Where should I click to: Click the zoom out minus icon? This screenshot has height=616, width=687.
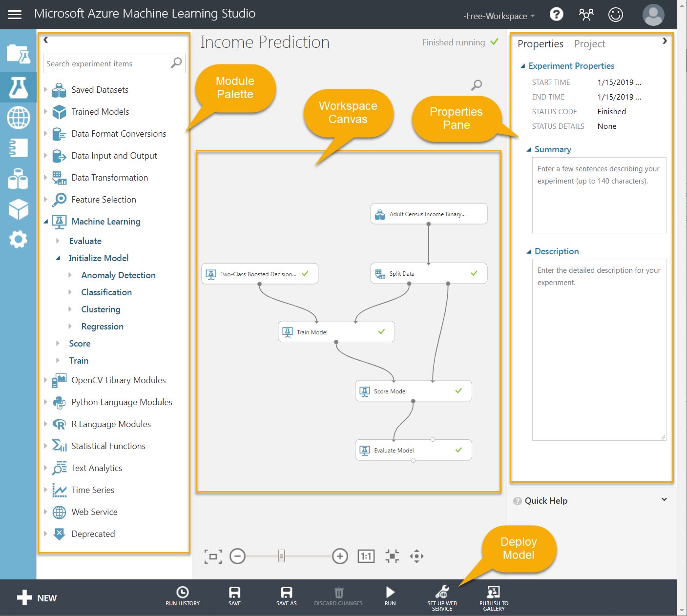(237, 556)
